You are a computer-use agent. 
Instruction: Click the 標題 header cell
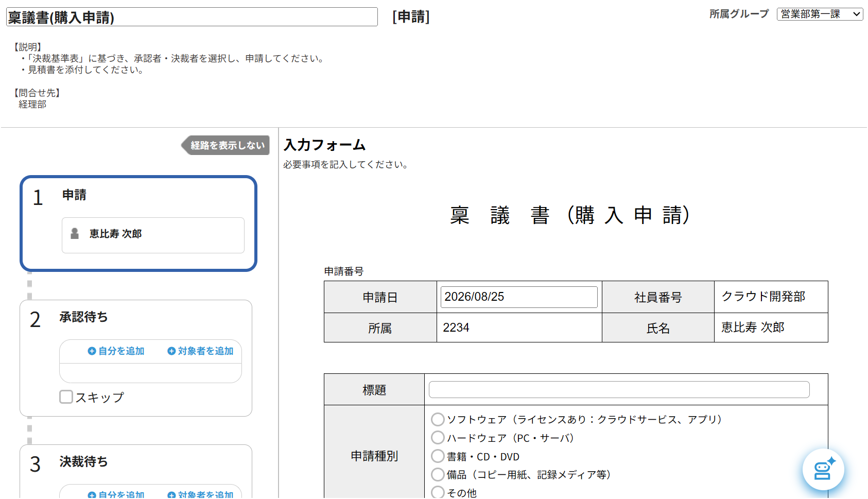(374, 390)
